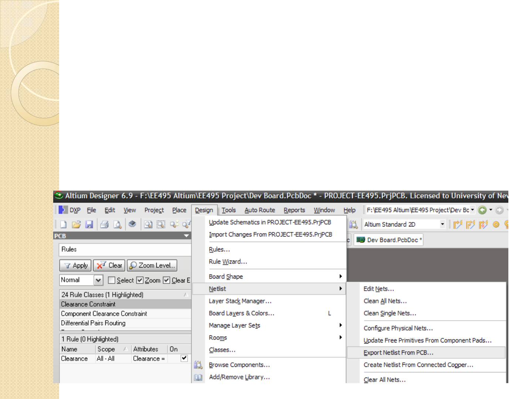Open Layer Stack Manager
Screen dimensions: 532x399
tap(269, 301)
